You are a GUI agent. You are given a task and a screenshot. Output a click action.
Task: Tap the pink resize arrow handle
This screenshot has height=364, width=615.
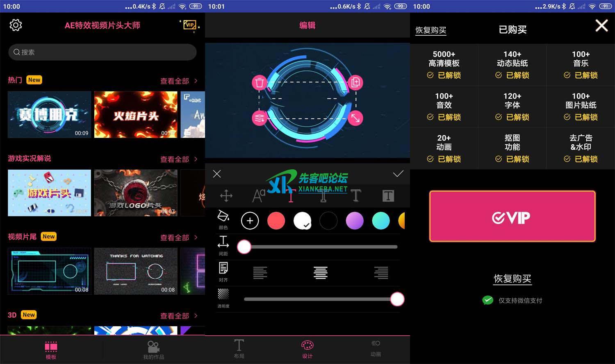pyautogui.click(x=355, y=118)
